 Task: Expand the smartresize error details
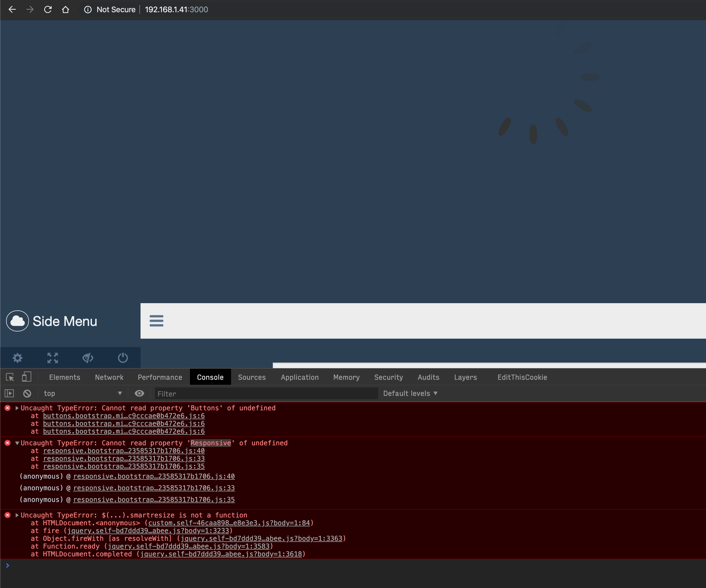(17, 515)
